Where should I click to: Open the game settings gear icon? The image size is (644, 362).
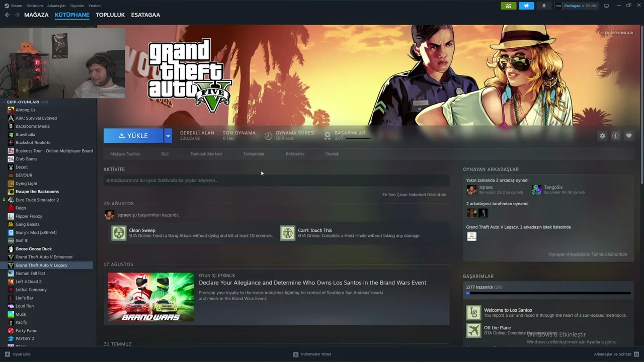(602, 136)
